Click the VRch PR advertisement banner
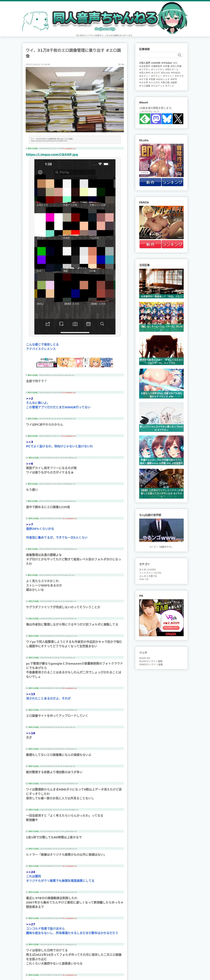The image size is (210, 980). click(x=161, y=618)
